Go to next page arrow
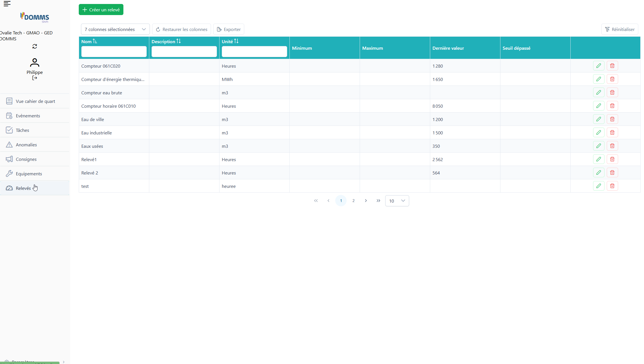 (x=366, y=201)
